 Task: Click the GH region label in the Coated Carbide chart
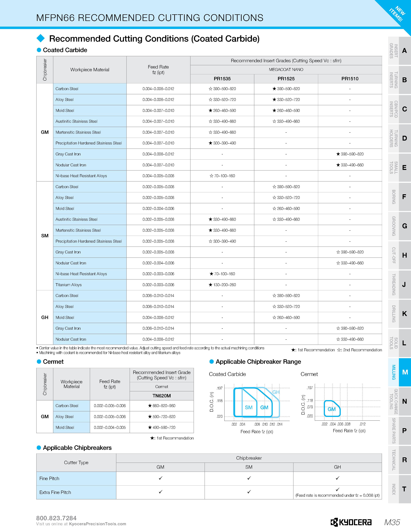[276, 392]
